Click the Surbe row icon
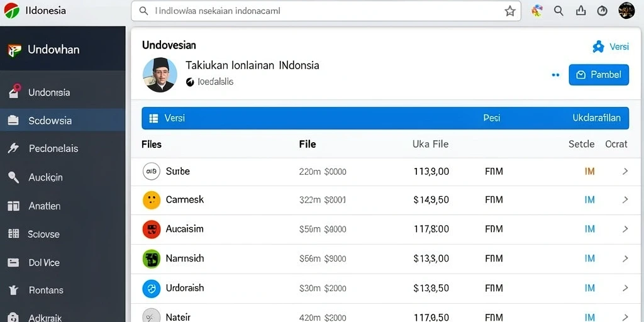The width and height of the screenshot is (644, 322). coord(151,171)
